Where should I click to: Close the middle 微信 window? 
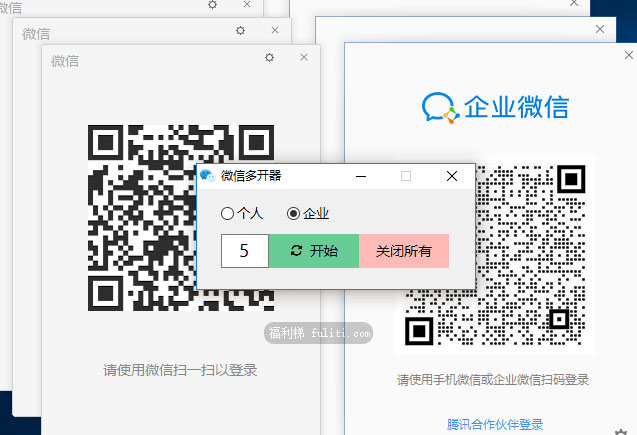(275, 30)
